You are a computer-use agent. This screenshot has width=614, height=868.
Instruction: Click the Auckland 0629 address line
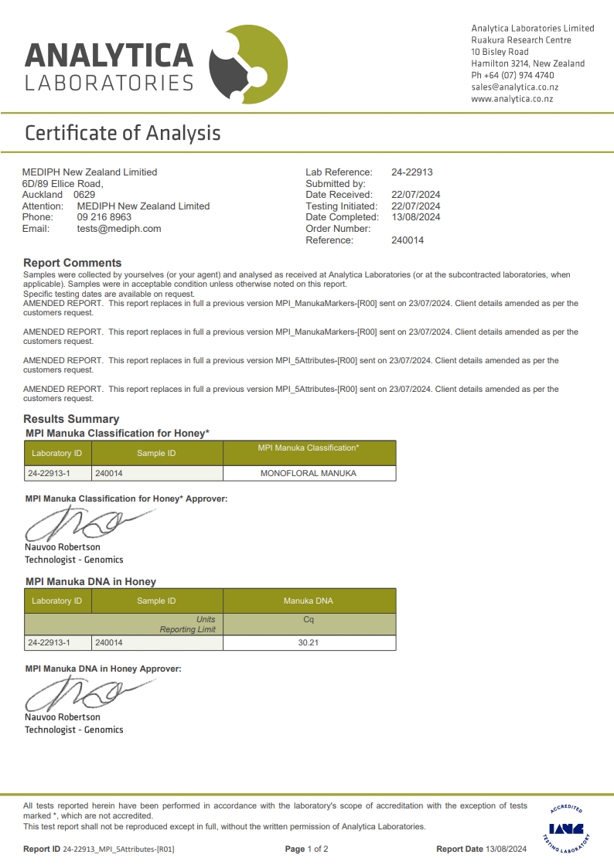coord(59,194)
